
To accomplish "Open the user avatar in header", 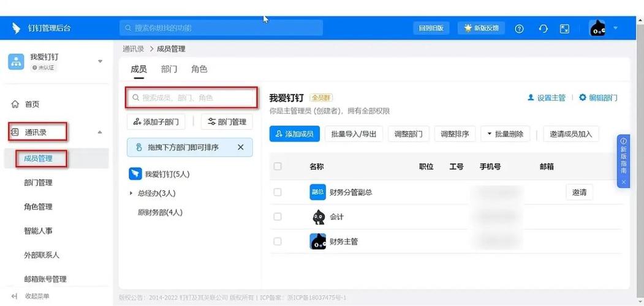I will pos(597,28).
